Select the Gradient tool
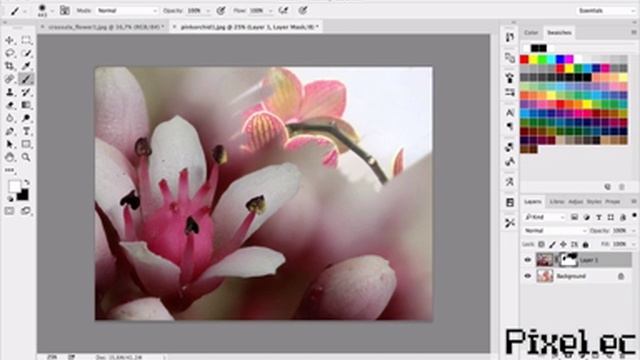 tap(26, 105)
